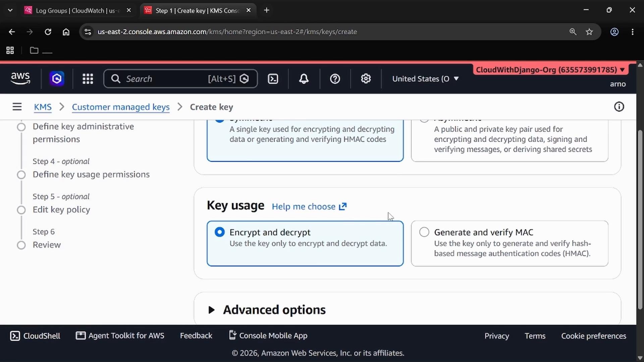Open the browser apps grid shortcut

pos(10,50)
